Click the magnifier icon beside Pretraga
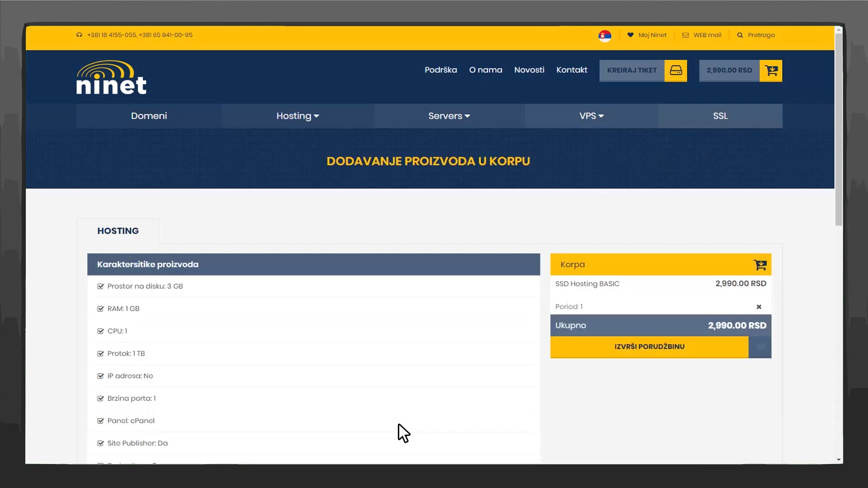 click(740, 35)
